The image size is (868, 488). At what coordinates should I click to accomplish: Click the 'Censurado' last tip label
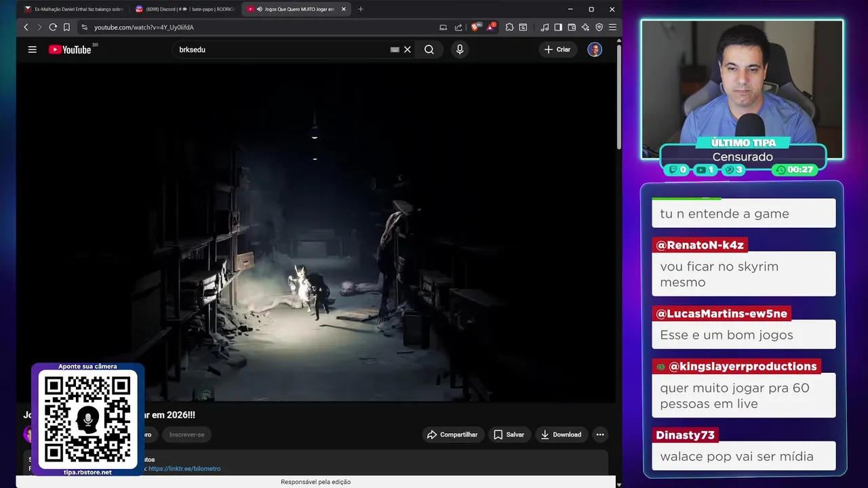[743, 157]
